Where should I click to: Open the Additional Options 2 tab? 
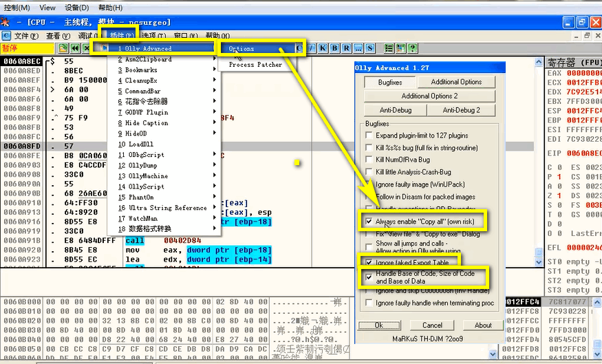[429, 96]
